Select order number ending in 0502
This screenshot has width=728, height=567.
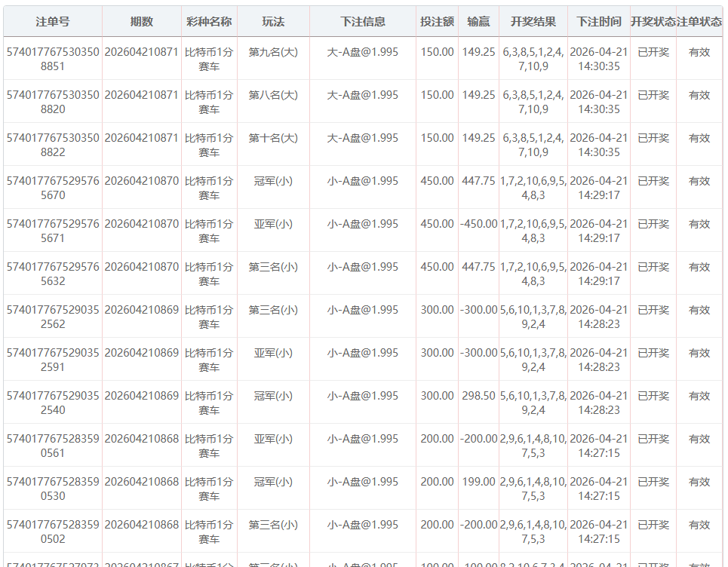pos(52,532)
